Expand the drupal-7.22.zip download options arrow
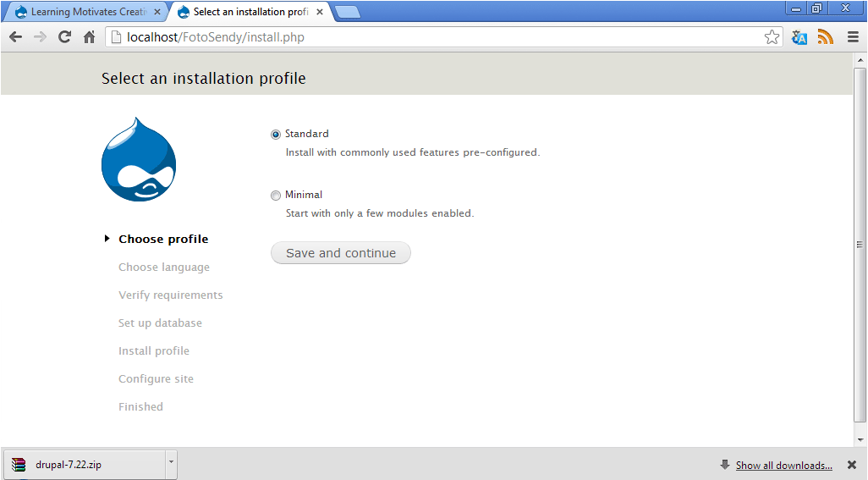Image resolution: width=868 pixels, height=480 pixels. 171,464
